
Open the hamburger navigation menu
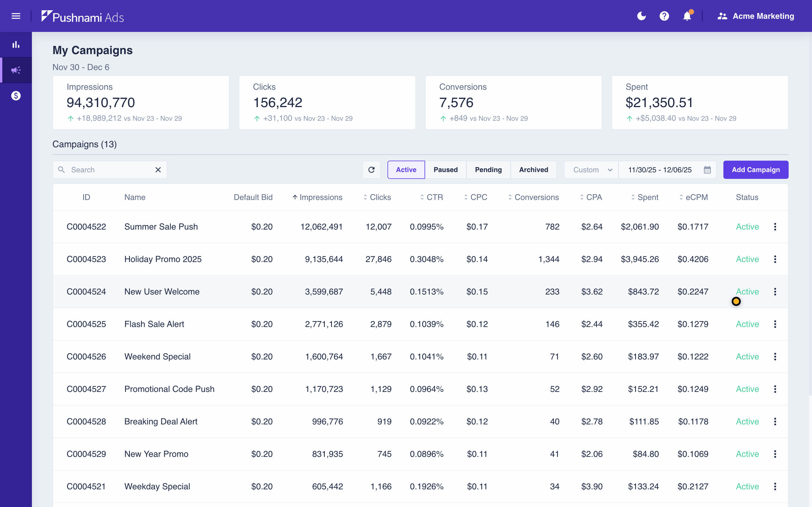point(16,16)
